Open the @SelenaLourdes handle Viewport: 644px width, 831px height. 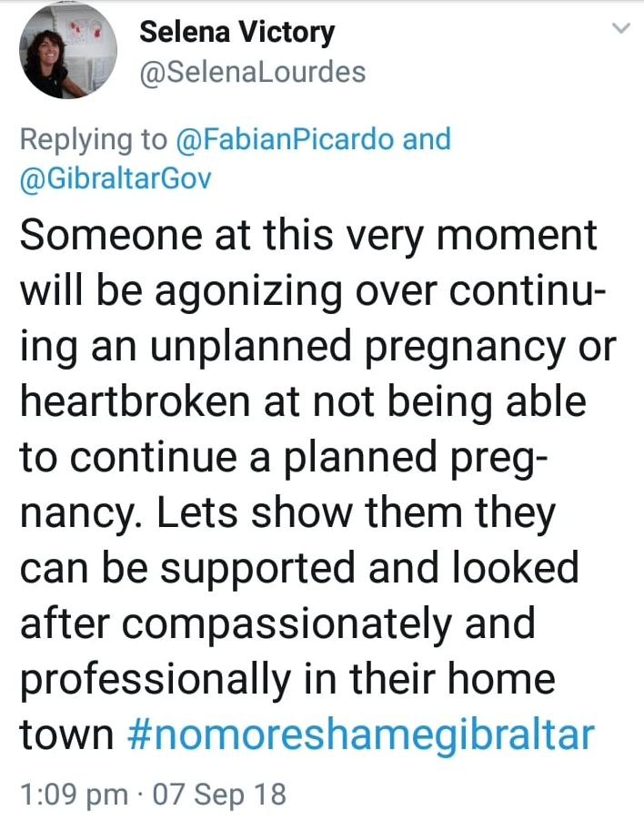(x=252, y=71)
